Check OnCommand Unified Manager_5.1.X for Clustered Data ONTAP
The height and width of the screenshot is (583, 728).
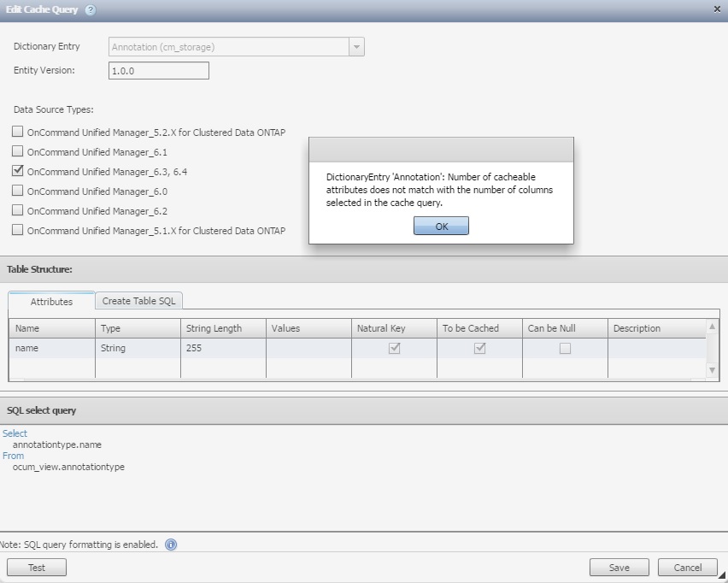click(x=18, y=229)
